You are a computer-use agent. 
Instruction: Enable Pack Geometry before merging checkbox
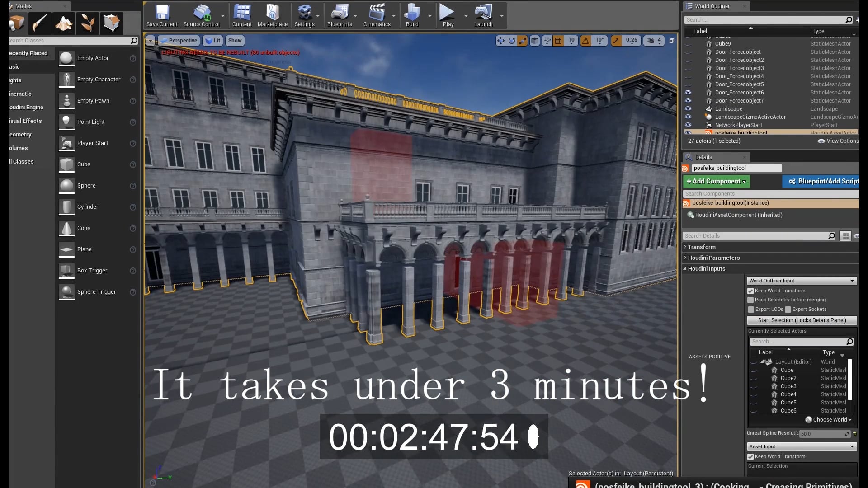click(750, 300)
